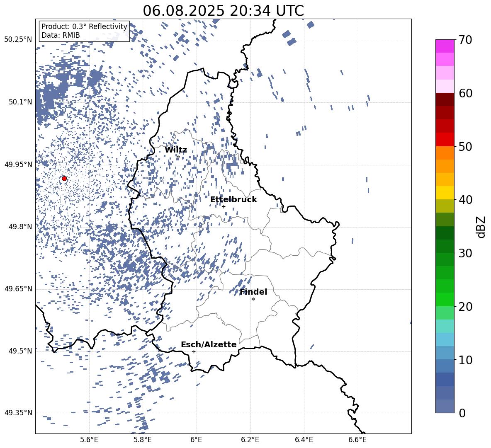Image resolution: width=491 pixels, height=448 pixels.
Task: Click colorbar tick label 30
Action: [x=465, y=253]
